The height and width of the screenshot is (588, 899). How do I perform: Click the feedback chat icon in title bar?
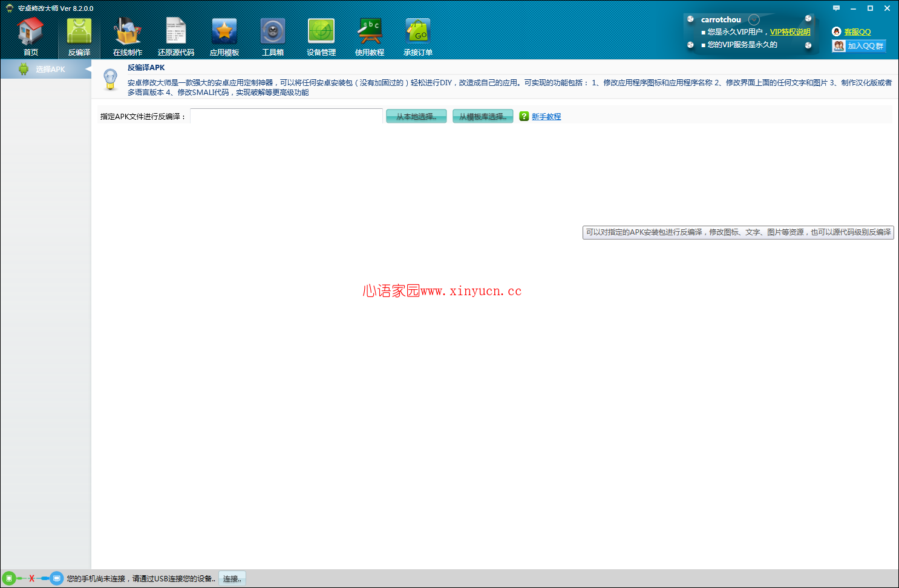point(836,8)
